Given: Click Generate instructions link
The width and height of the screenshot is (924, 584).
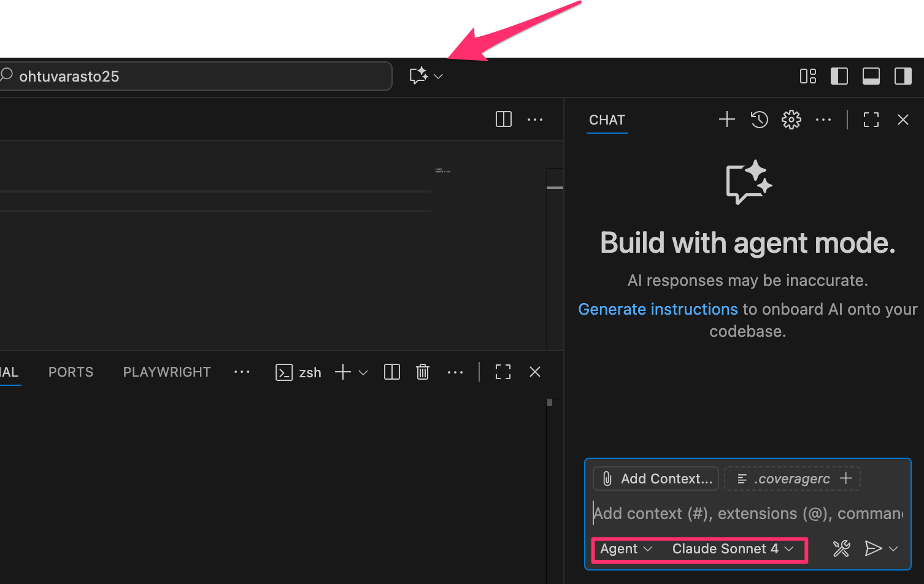Looking at the screenshot, I should (x=658, y=309).
